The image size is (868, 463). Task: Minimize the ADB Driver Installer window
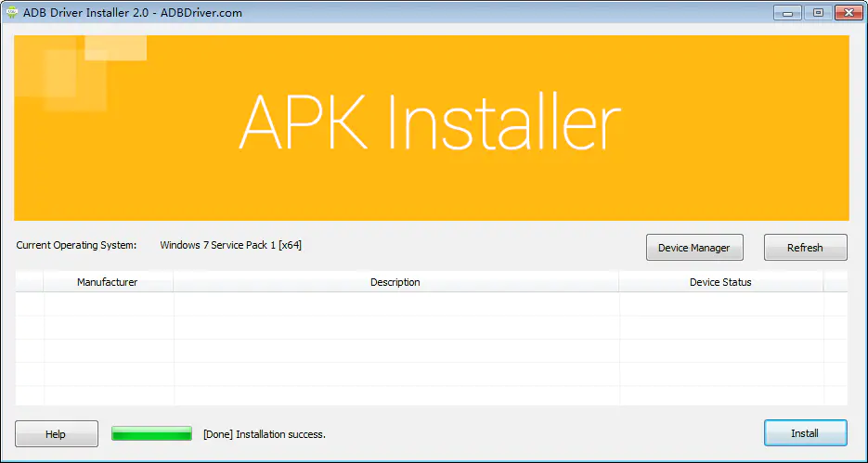tap(789, 12)
